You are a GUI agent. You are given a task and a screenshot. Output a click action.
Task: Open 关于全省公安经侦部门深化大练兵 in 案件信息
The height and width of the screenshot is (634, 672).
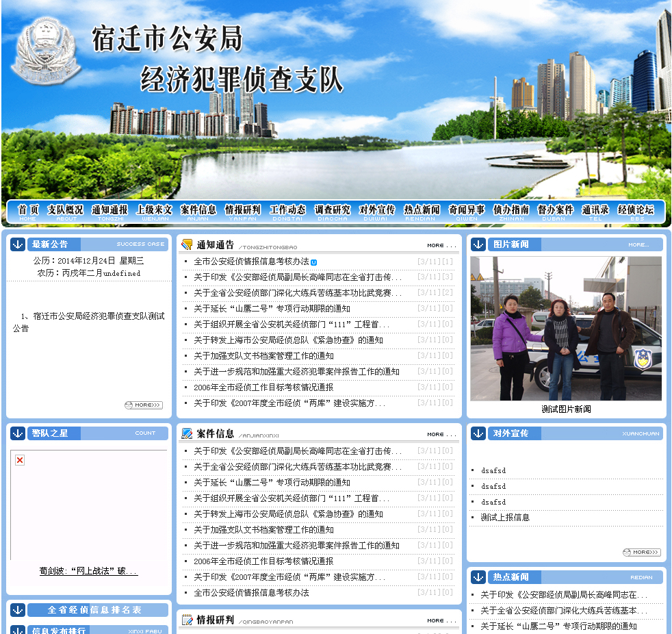click(298, 467)
